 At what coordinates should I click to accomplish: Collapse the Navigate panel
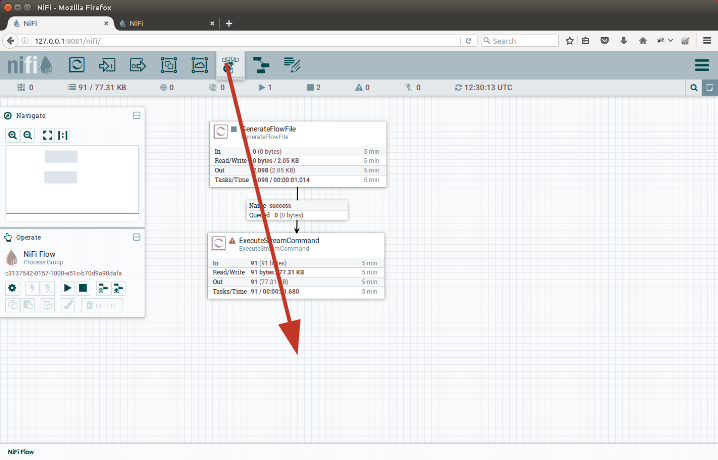tap(136, 116)
